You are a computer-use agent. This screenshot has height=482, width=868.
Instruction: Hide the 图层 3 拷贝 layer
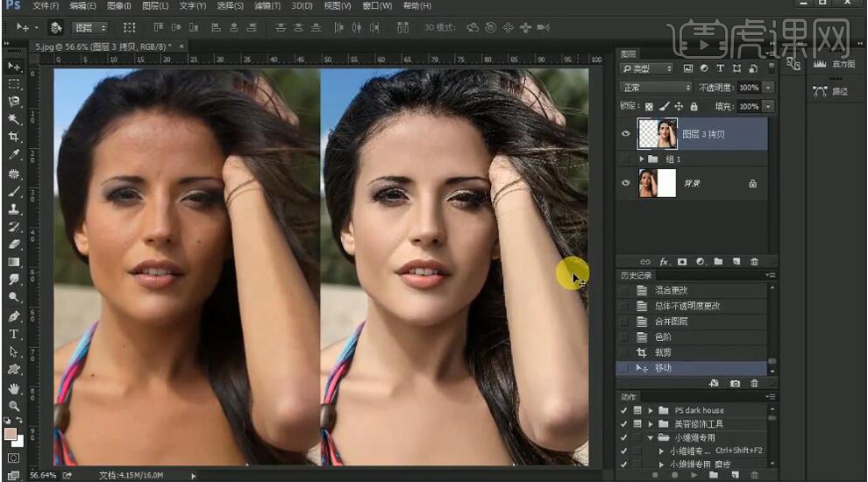[626, 134]
